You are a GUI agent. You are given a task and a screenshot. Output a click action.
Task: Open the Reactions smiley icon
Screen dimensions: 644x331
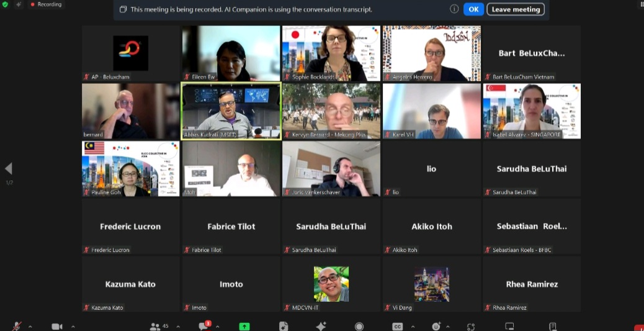tap(436, 326)
